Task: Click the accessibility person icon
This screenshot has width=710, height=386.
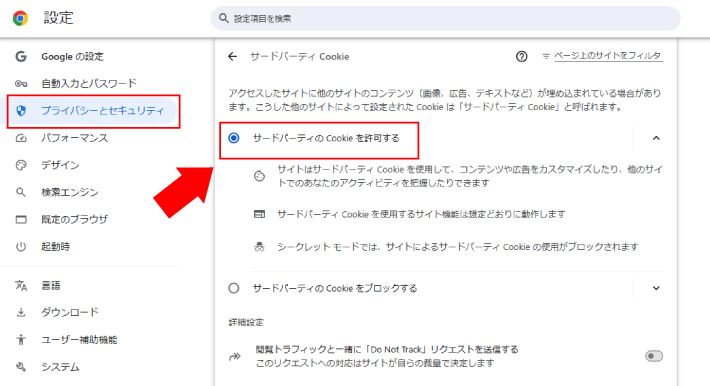Action: tap(21, 339)
